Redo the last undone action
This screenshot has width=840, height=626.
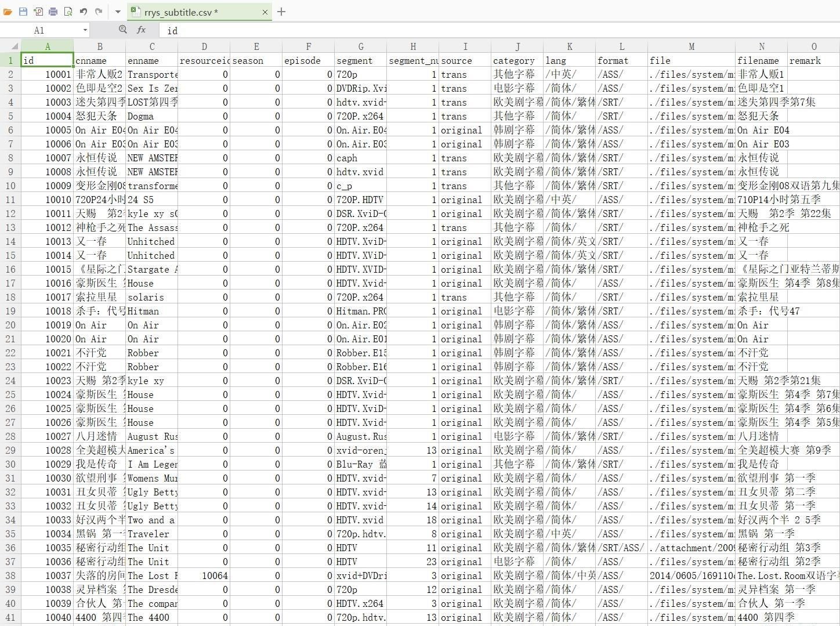click(x=99, y=12)
